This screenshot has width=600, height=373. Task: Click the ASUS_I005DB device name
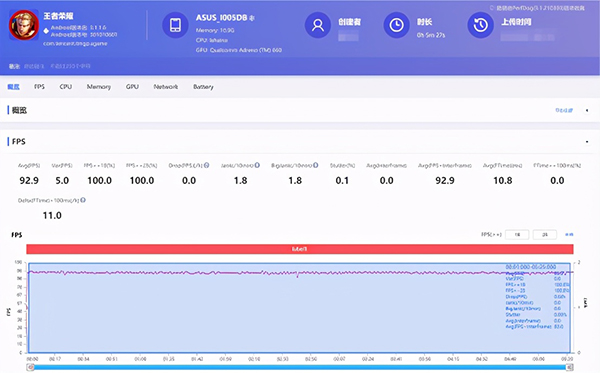pyautogui.click(x=222, y=18)
